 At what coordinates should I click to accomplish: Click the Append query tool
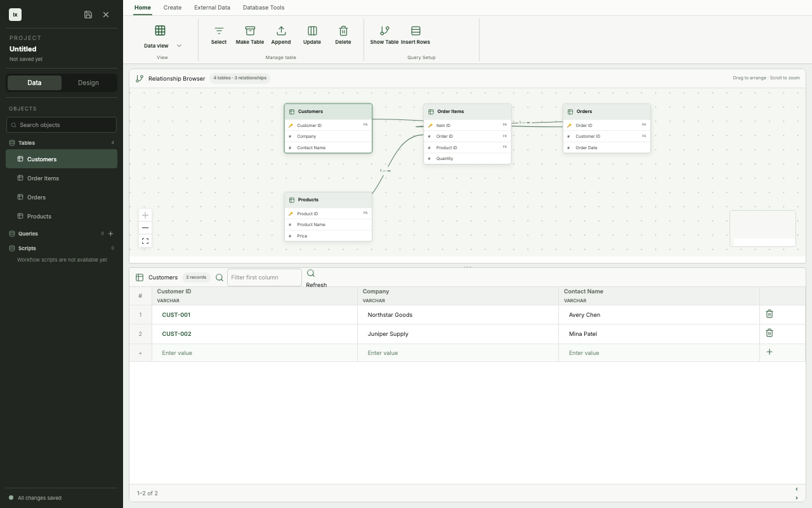pyautogui.click(x=281, y=35)
